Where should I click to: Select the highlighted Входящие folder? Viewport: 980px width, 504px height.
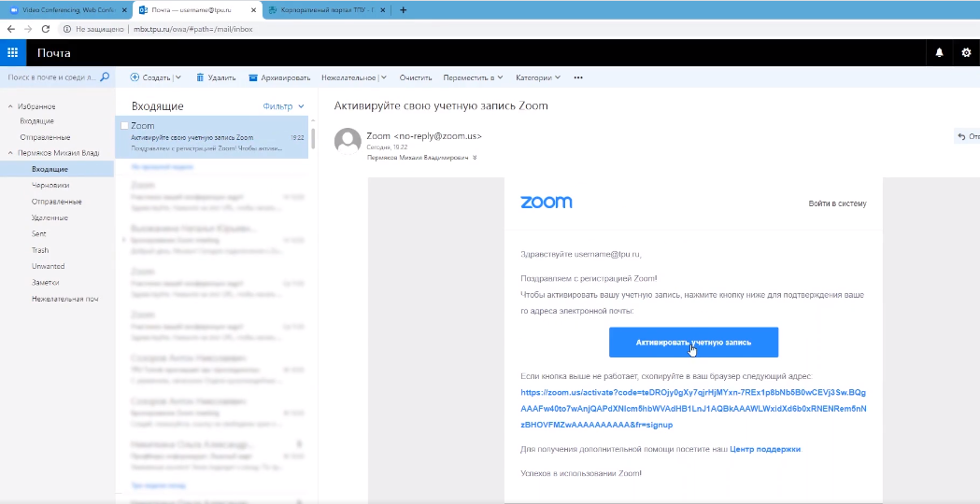point(57,169)
